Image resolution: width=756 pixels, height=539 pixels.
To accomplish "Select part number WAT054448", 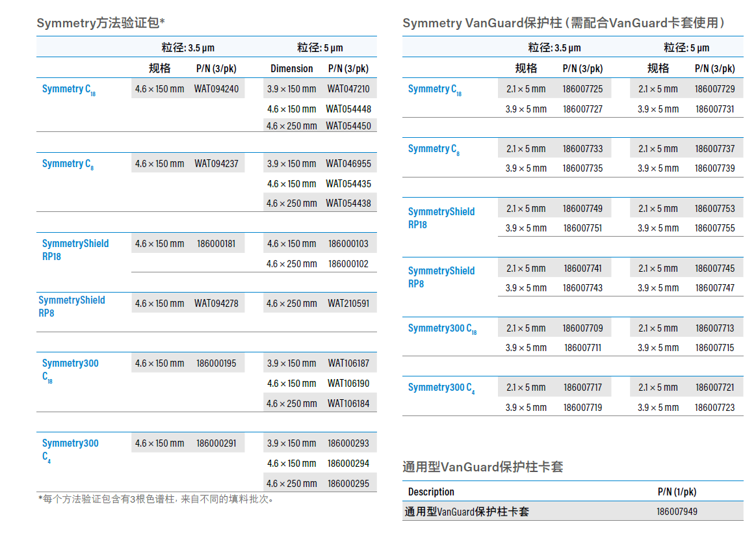I will point(348,109).
